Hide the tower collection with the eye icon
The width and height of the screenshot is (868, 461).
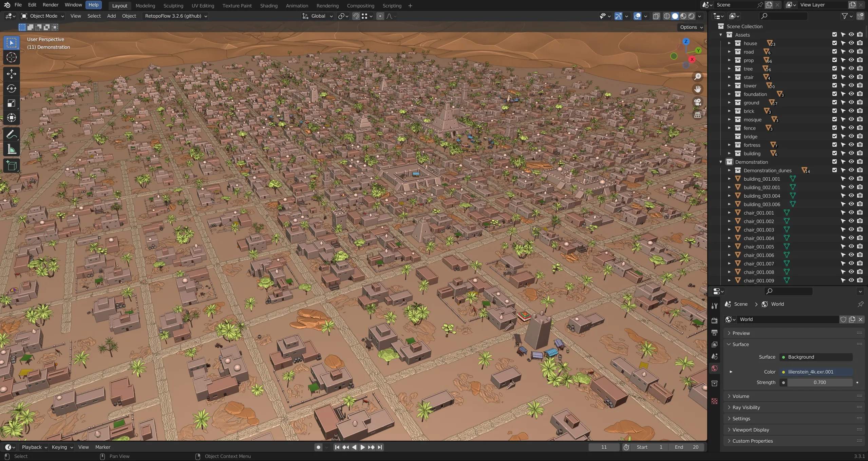(851, 85)
